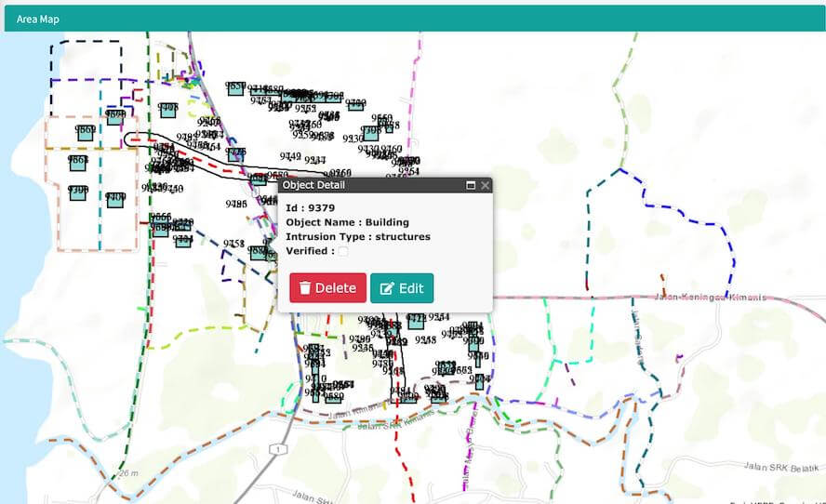Click the route 1 highway shield
Screen dimensions: 826x504
[x=275, y=449]
